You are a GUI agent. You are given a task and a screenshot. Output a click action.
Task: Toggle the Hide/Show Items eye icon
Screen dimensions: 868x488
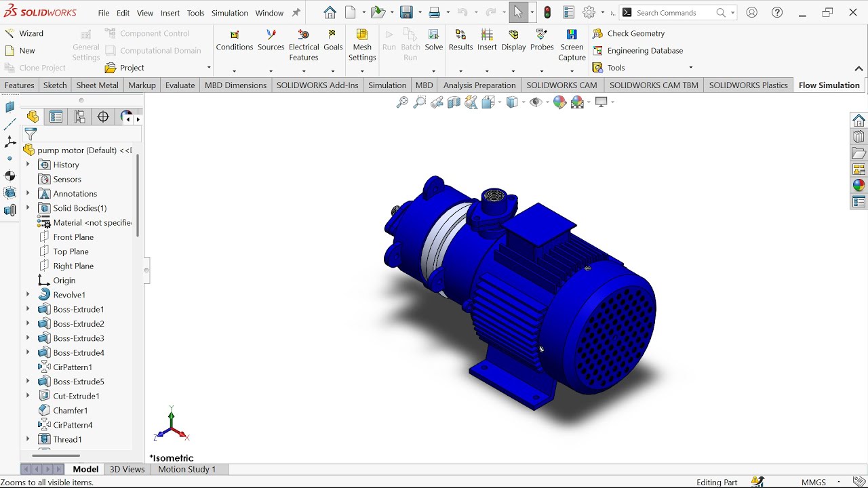tap(536, 102)
